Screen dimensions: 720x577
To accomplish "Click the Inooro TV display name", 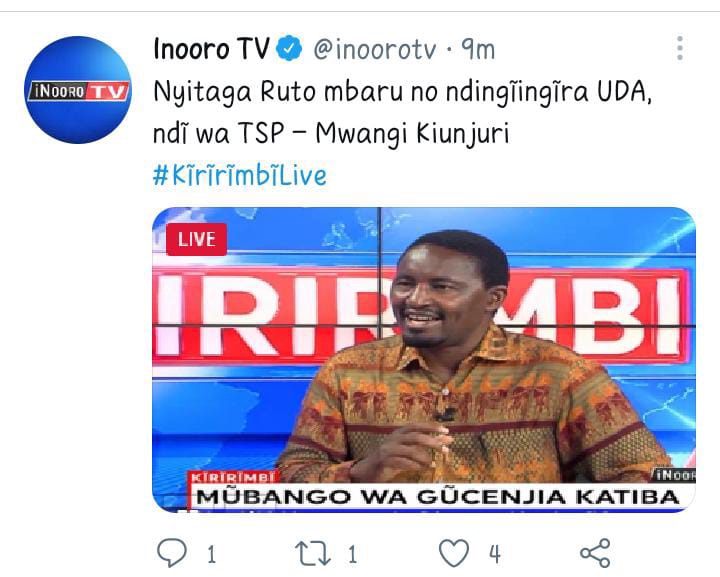I will [x=211, y=49].
